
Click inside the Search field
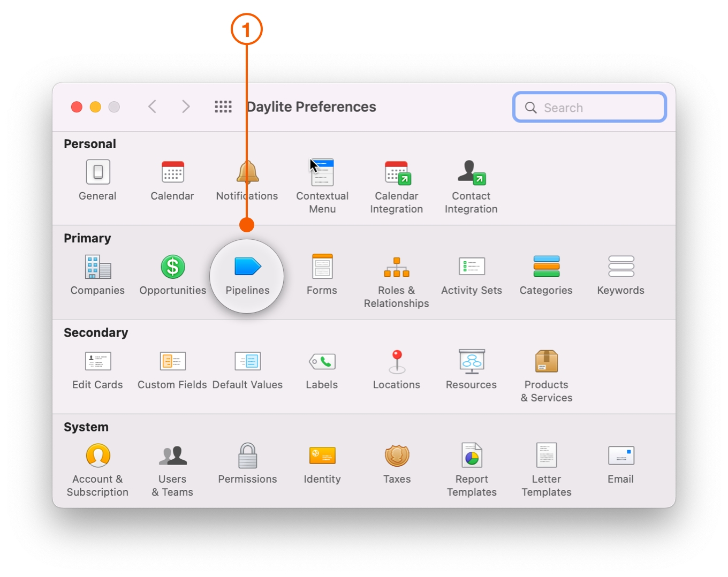(x=589, y=107)
